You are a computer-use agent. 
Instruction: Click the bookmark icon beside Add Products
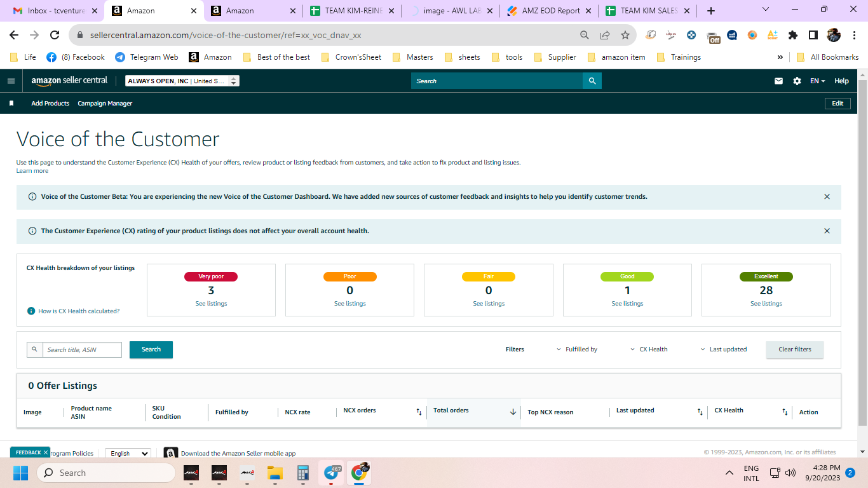pos(11,104)
